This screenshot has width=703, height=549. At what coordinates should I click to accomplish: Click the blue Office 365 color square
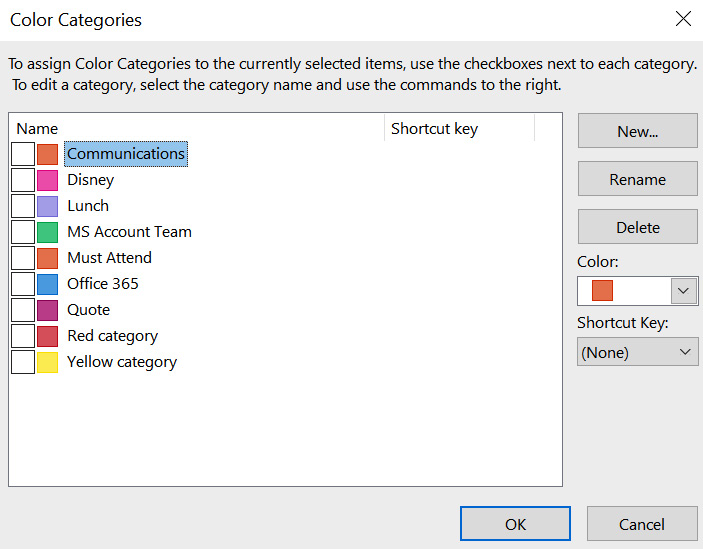pyautogui.click(x=48, y=284)
